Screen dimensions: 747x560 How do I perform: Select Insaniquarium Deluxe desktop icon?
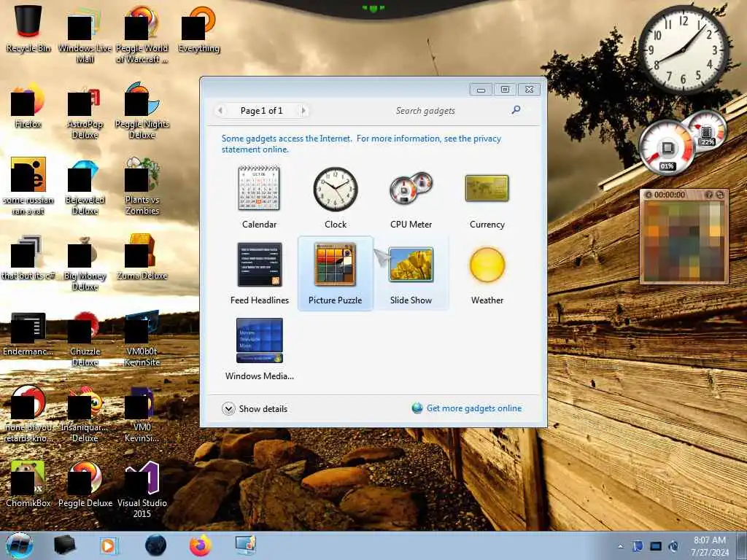pos(85,415)
